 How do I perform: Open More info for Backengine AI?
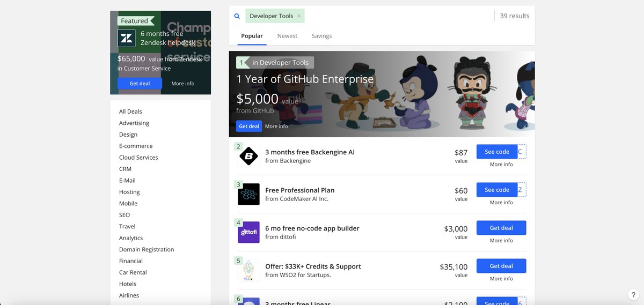coord(501,165)
